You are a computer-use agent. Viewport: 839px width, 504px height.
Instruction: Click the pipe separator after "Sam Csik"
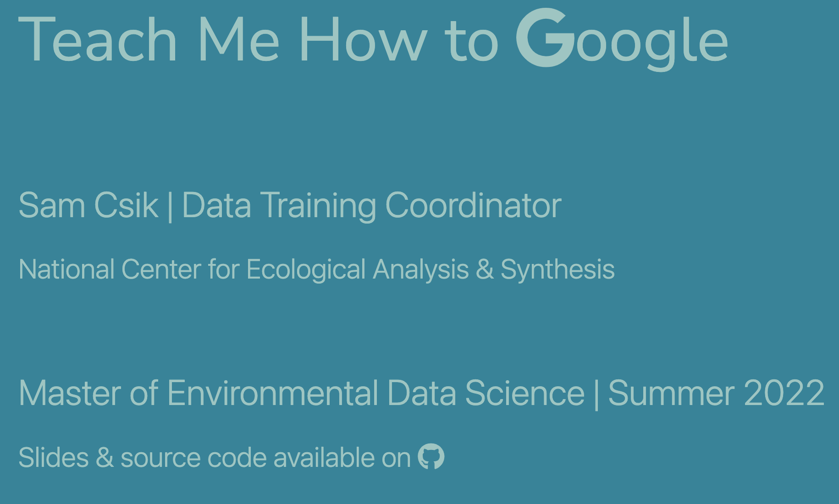171,206
